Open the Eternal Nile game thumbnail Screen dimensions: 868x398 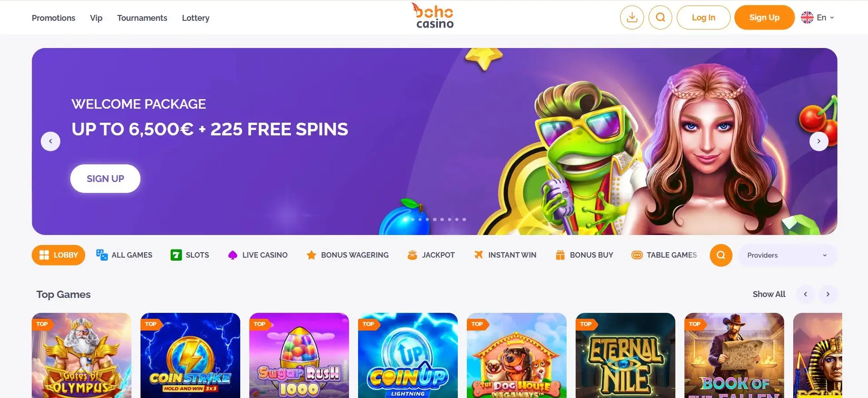pos(626,355)
